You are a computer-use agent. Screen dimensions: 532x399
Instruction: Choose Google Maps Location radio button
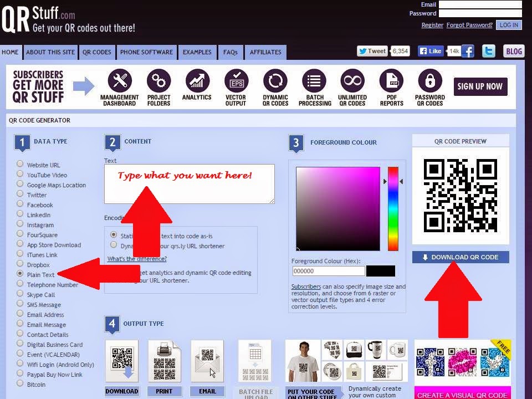20,184
